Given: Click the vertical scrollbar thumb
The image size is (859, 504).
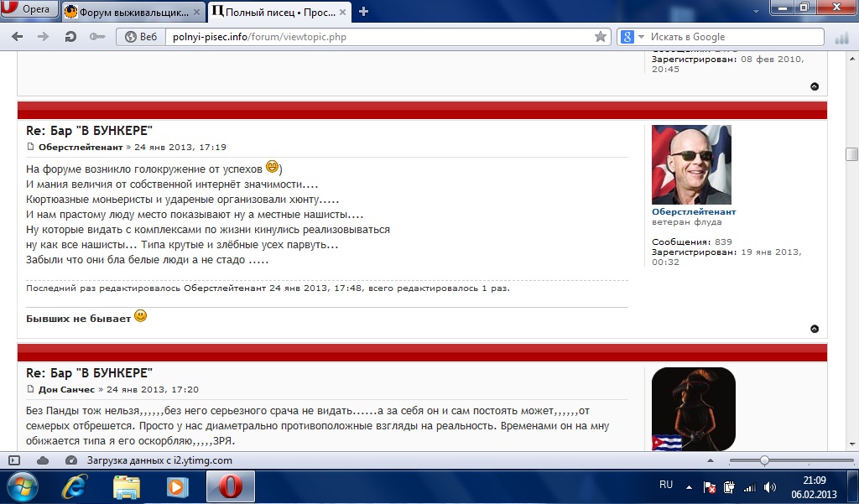Looking at the screenshot, I should 851,154.
